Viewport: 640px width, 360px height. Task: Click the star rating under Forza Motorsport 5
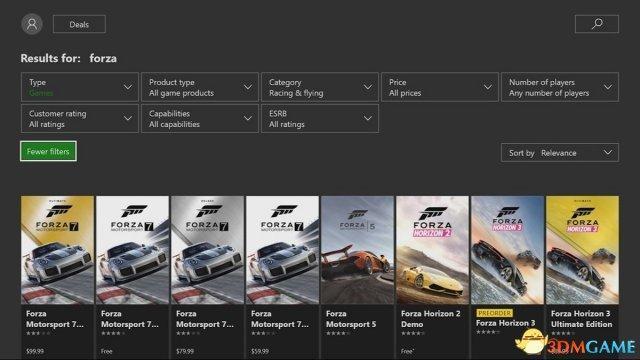338,333
